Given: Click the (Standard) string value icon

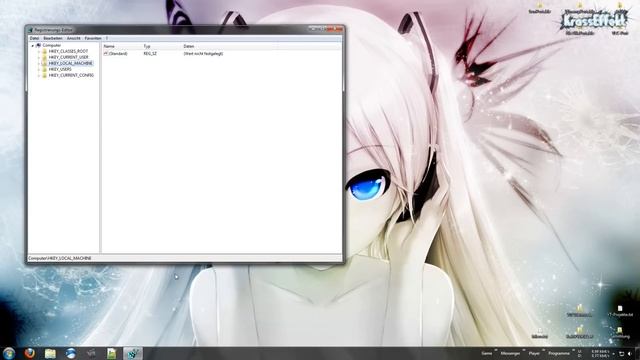Looking at the screenshot, I should [106, 53].
